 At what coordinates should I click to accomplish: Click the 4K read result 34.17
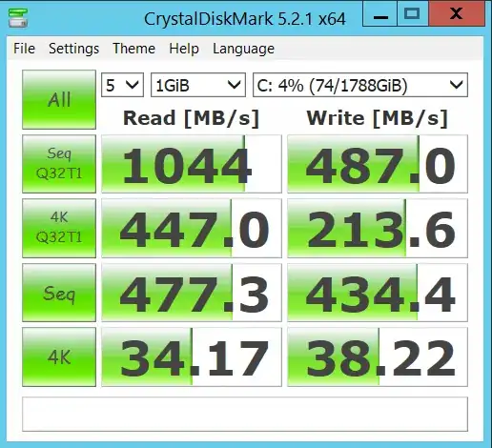[x=192, y=356]
